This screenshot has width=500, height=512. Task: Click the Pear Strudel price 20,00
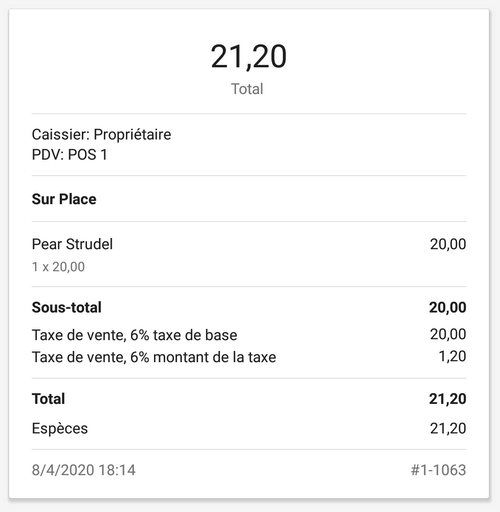[448, 244]
